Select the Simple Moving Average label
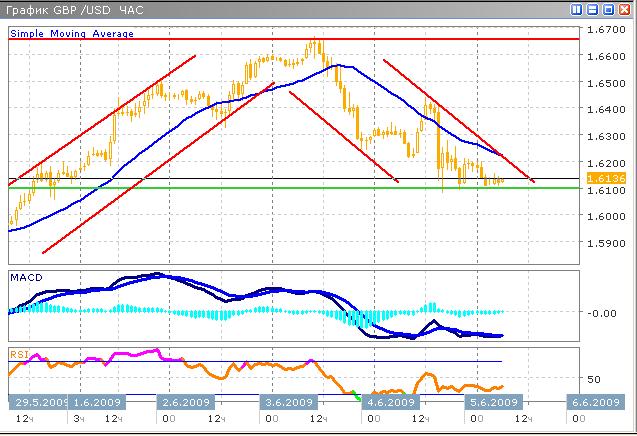Image resolution: width=637 pixels, height=436 pixels. pos(71,33)
